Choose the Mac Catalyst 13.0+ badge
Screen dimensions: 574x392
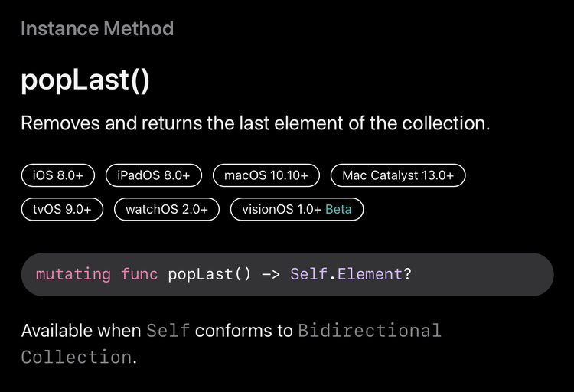[x=398, y=175]
